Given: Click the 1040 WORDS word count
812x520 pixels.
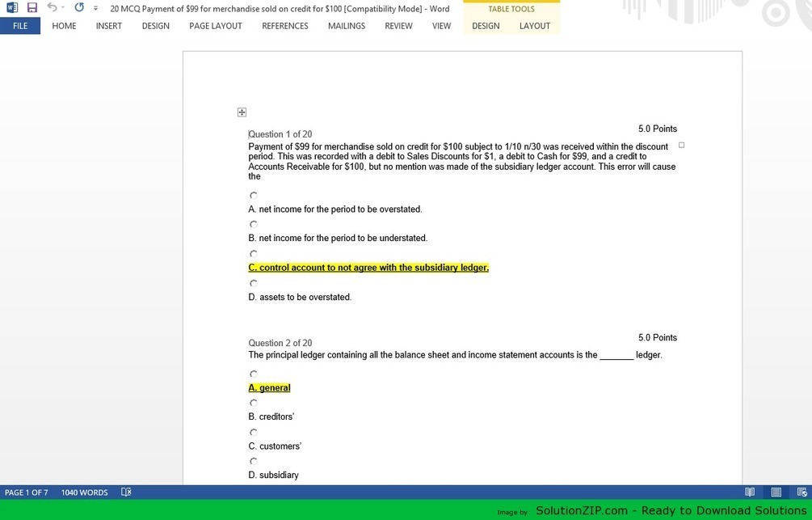Looking at the screenshot, I should 84,493.
